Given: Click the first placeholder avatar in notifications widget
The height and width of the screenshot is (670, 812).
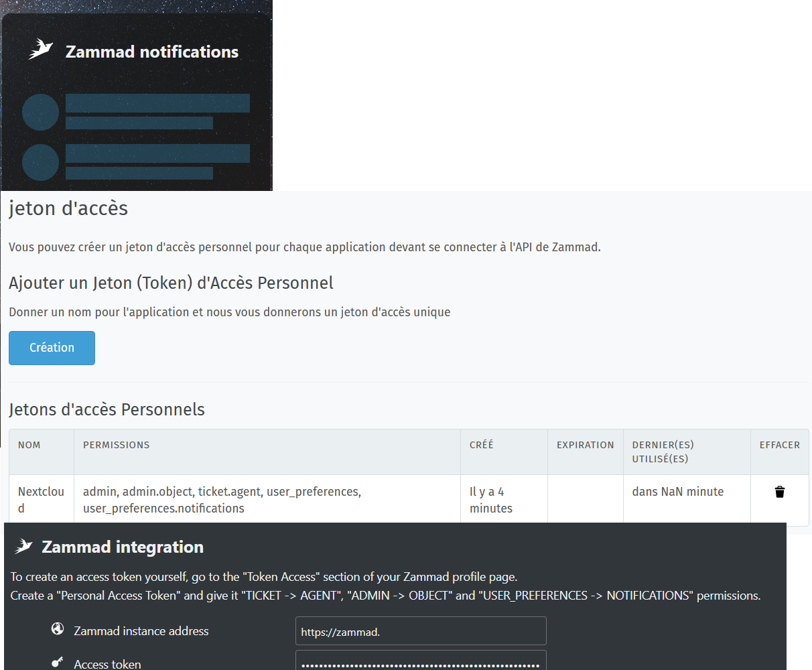Looking at the screenshot, I should pyautogui.click(x=41, y=112).
